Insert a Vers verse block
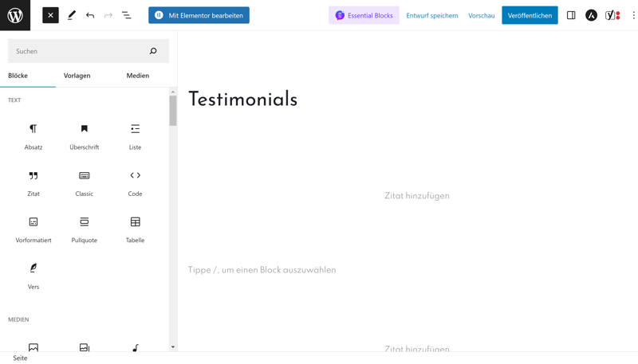The image size is (638, 364). pyautogui.click(x=33, y=276)
